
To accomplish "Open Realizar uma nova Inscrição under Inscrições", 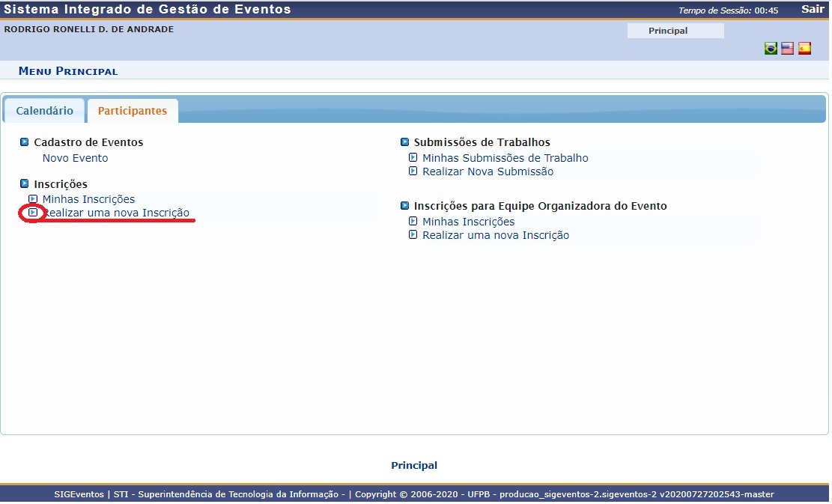I will 118,213.
